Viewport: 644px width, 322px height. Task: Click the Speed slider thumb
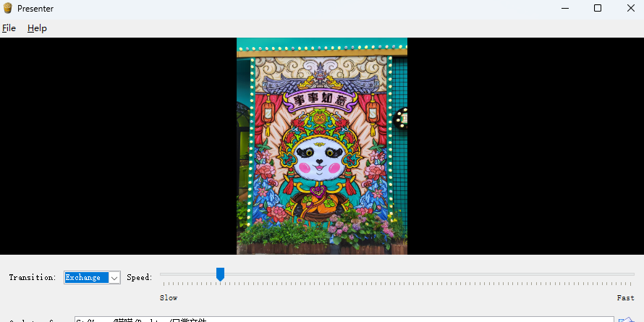point(220,274)
